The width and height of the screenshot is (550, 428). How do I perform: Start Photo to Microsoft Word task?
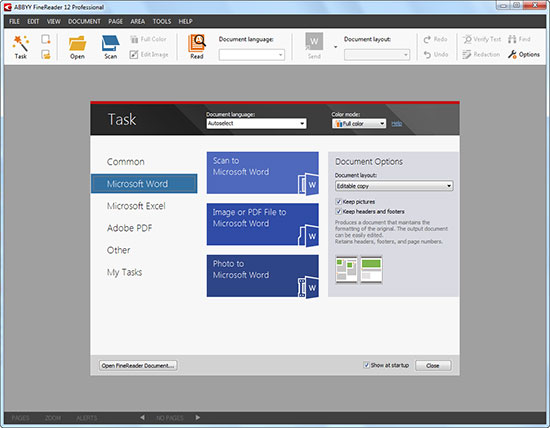(x=262, y=276)
